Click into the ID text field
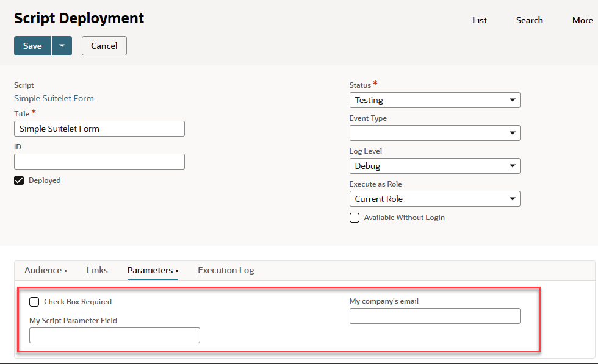598x364 pixels. click(99, 162)
